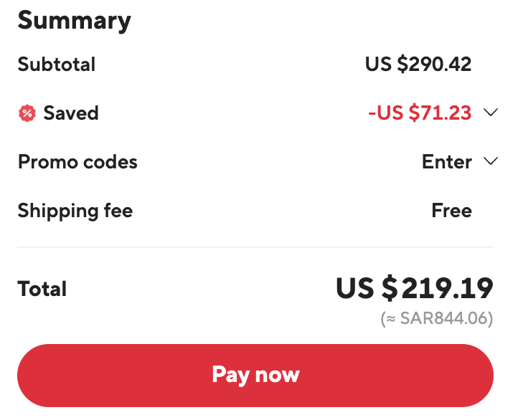Select the Promo codes label

coord(77,162)
